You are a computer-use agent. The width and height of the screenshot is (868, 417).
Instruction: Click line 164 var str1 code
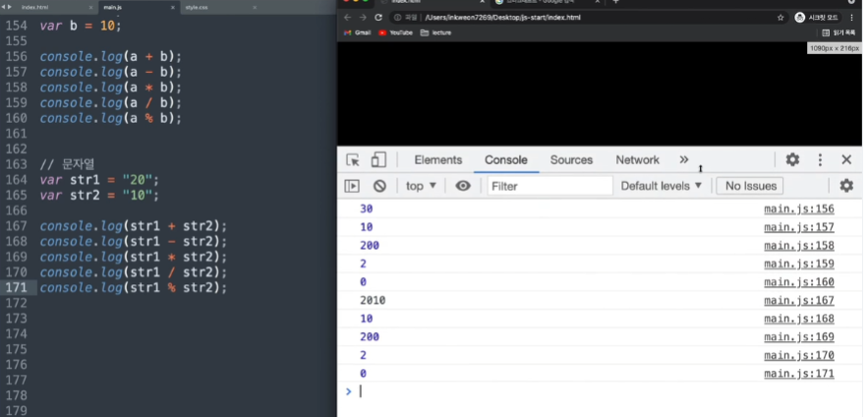99,180
